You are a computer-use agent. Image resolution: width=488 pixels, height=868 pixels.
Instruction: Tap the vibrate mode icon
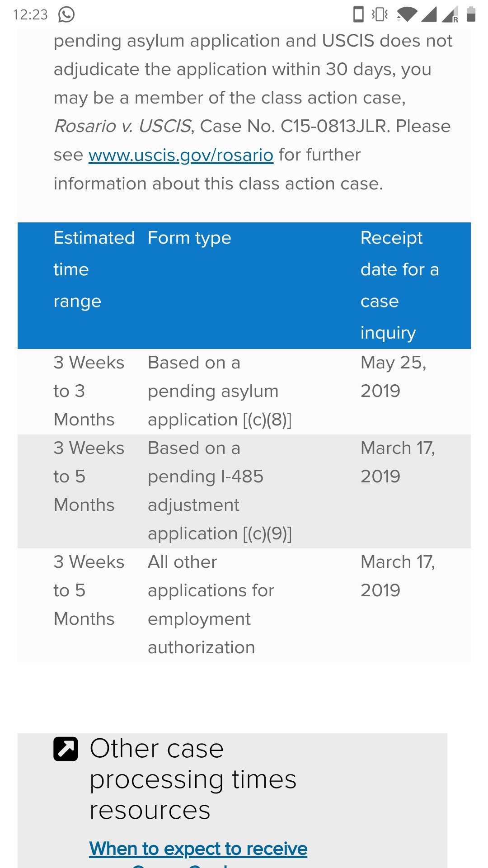[x=380, y=14]
